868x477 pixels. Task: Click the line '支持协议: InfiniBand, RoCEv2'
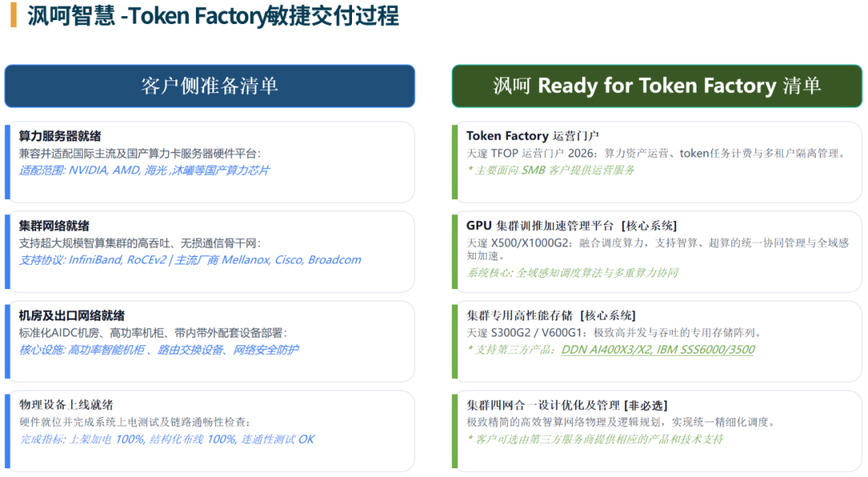(x=92, y=260)
